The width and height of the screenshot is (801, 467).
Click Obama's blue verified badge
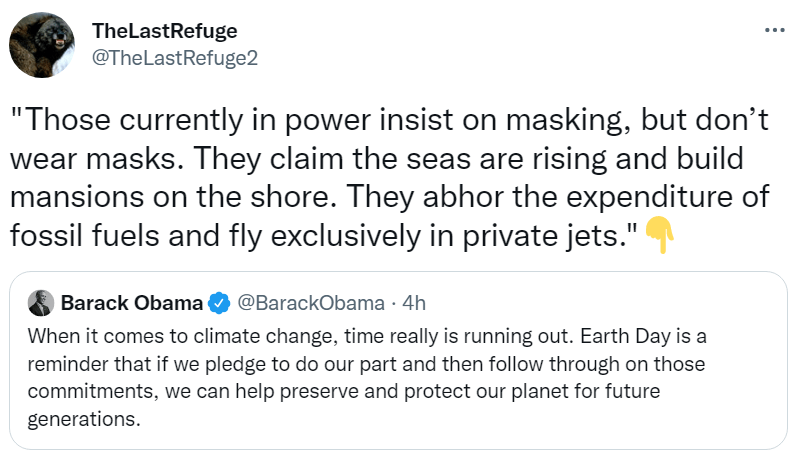pos(219,303)
